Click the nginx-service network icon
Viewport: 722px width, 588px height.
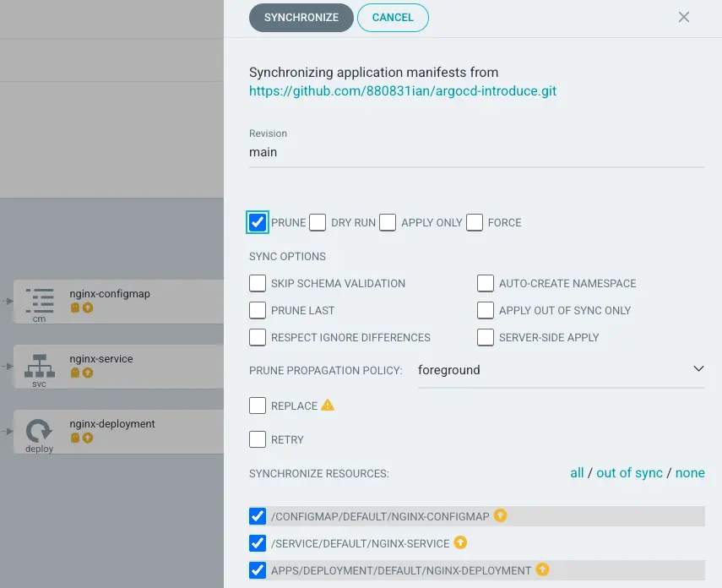(x=39, y=365)
